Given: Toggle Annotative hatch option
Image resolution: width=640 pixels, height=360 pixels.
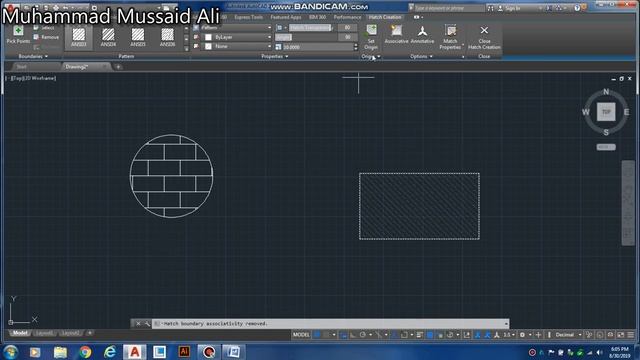Looking at the screenshot, I should click(x=422, y=35).
